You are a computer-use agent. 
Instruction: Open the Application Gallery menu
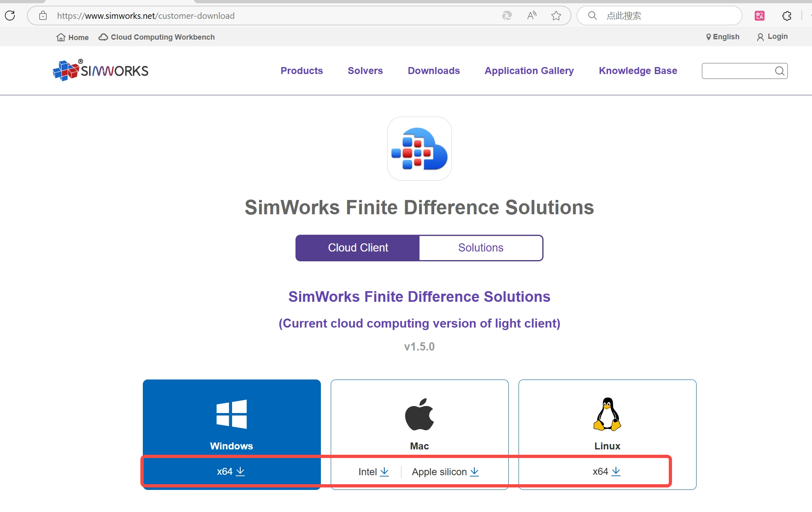tap(529, 71)
